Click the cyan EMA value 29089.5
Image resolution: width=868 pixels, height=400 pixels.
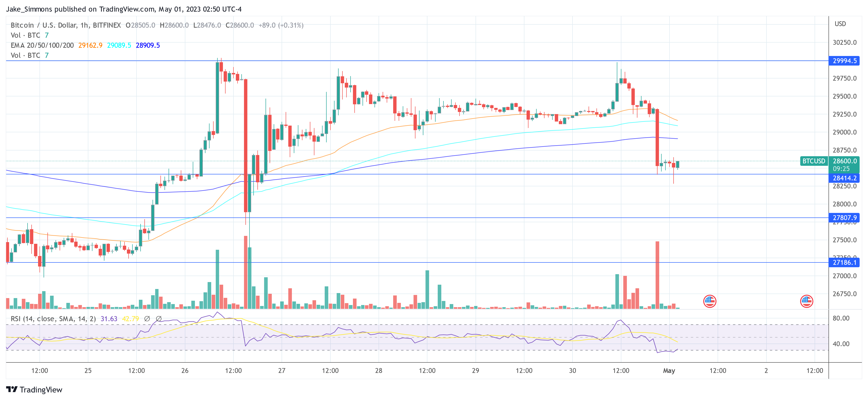(119, 45)
